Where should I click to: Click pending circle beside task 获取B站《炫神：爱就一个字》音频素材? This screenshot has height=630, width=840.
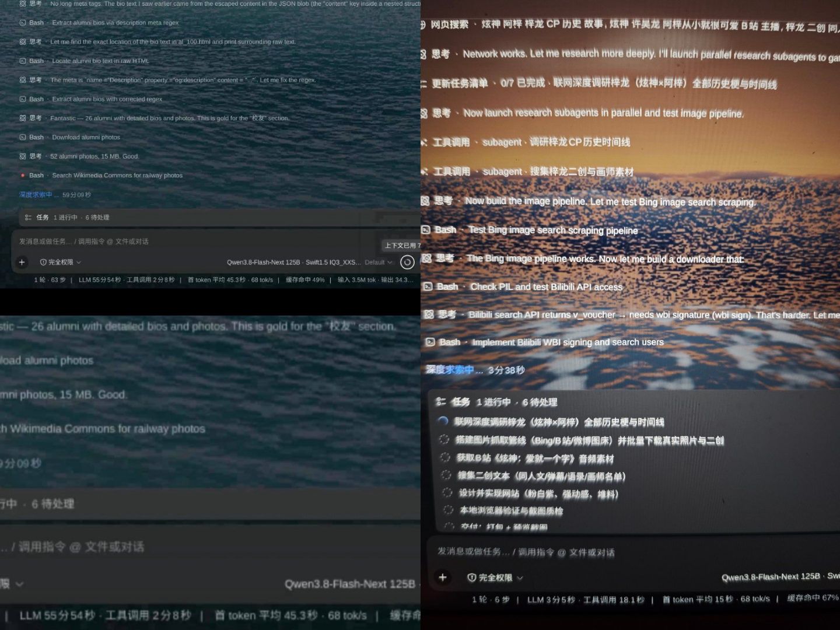click(445, 457)
